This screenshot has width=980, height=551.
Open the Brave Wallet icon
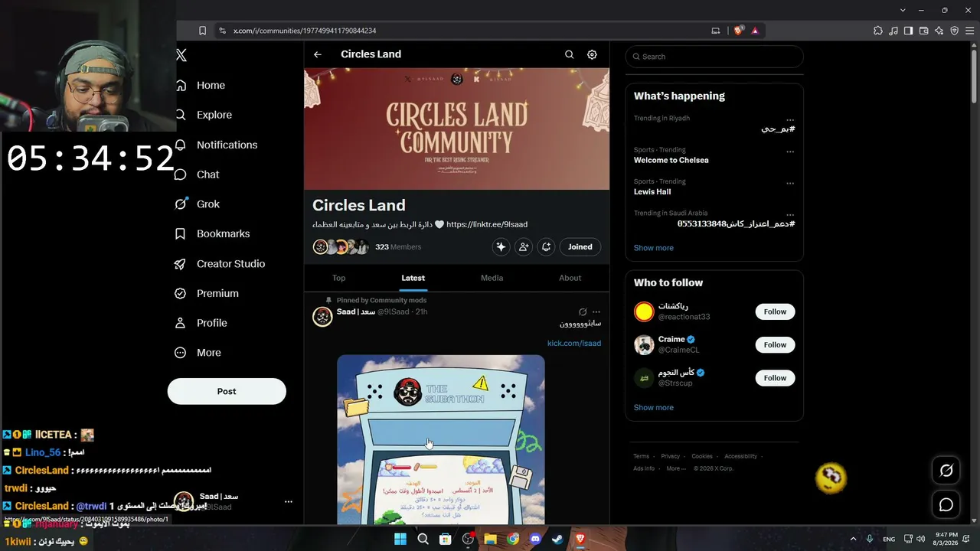click(924, 31)
